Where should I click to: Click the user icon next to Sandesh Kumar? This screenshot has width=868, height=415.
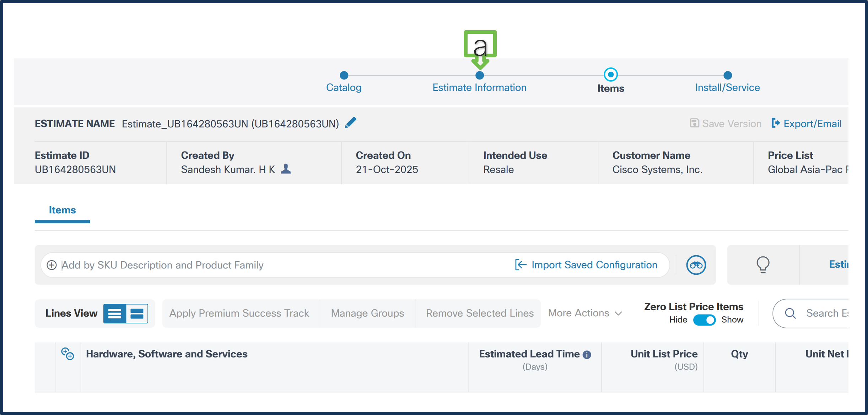286,169
